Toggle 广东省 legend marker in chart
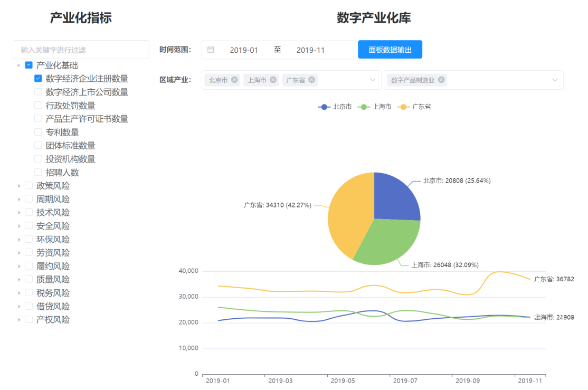The image size is (588, 390). (x=403, y=107)
